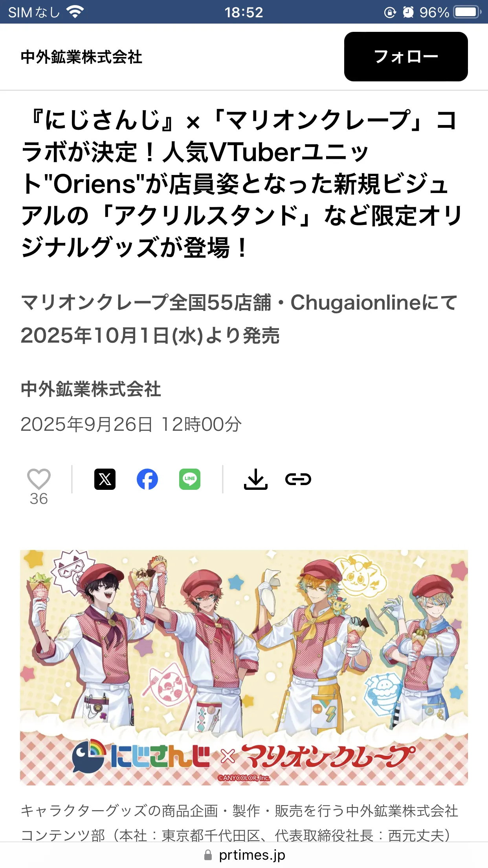Tap the フォロー button

[406, 57]
